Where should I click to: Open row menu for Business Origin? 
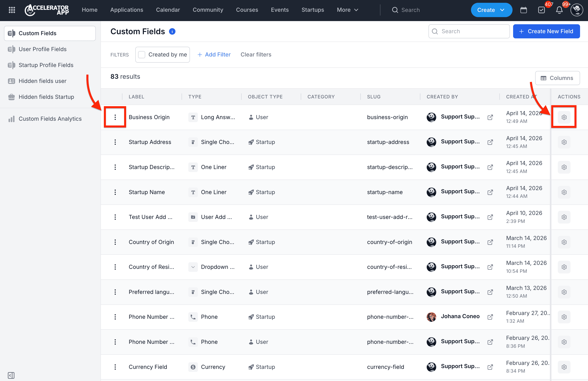coord(115,117)
